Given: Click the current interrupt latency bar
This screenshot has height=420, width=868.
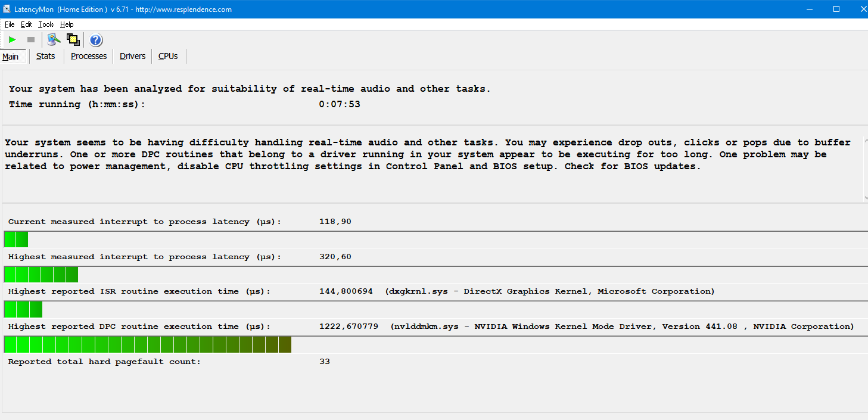Looking at the screenshot, I should point(16,239).
